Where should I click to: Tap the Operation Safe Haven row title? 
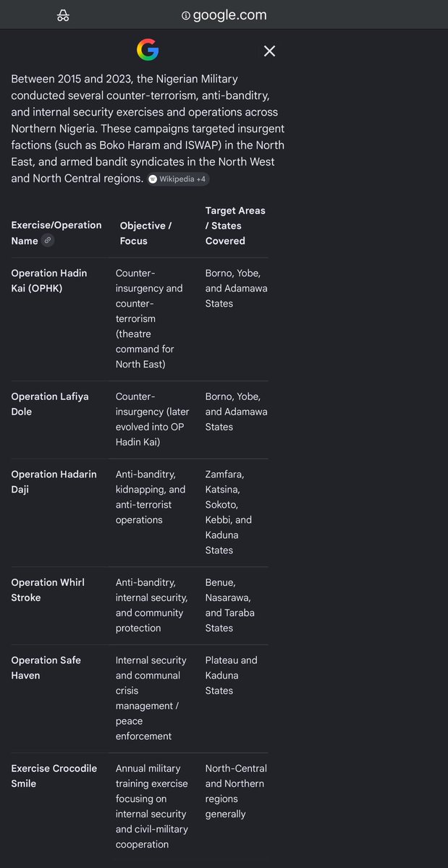46,668
